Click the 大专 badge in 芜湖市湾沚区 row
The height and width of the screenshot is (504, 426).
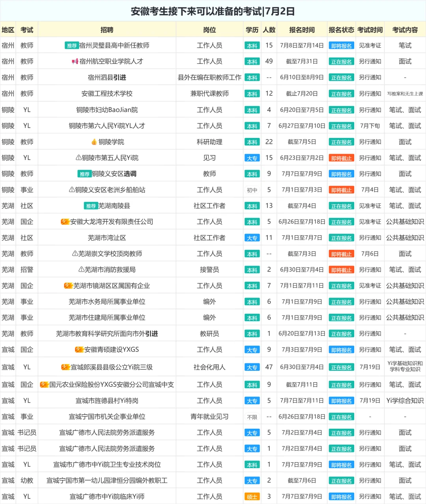click(x=252, y=238)
